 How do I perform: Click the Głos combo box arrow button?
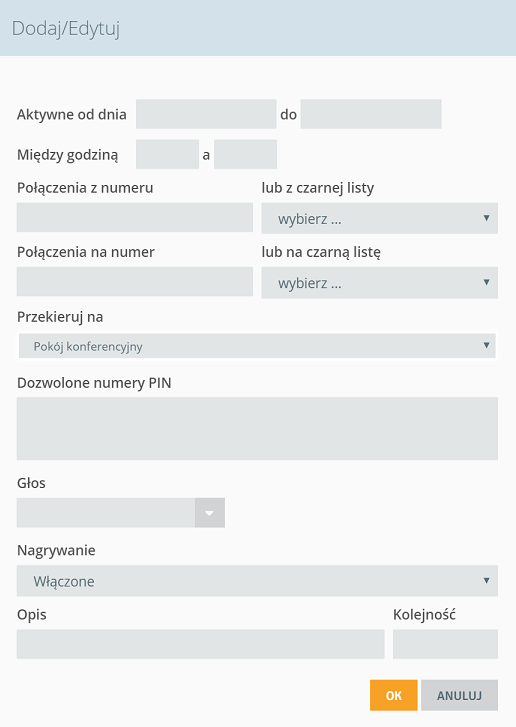[x=210, y=513]
